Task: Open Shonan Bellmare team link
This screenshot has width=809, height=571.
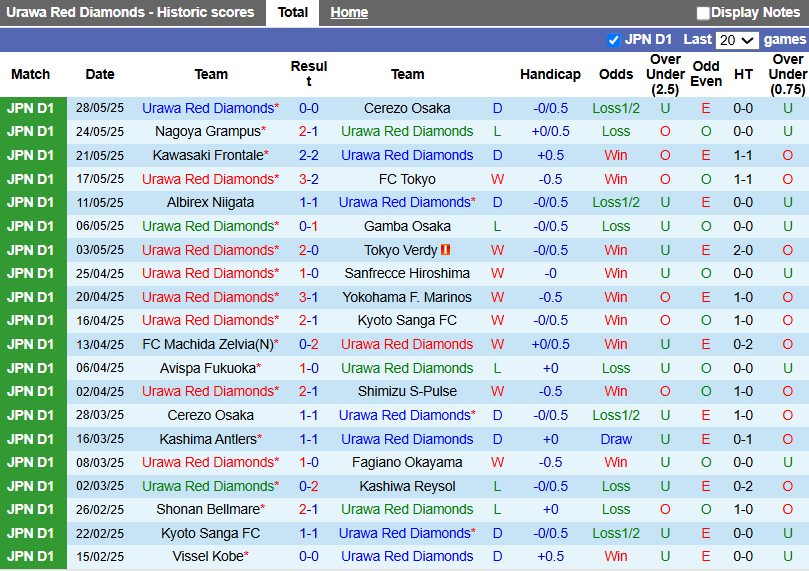Action: pyautogui.click(x=208, y=510)
